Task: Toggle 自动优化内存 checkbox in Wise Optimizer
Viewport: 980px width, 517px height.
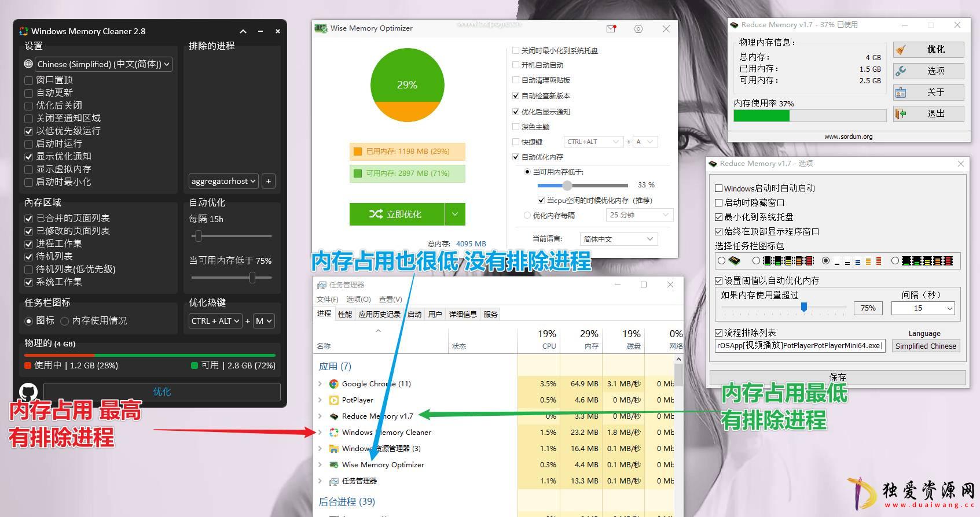Action: 516,157
